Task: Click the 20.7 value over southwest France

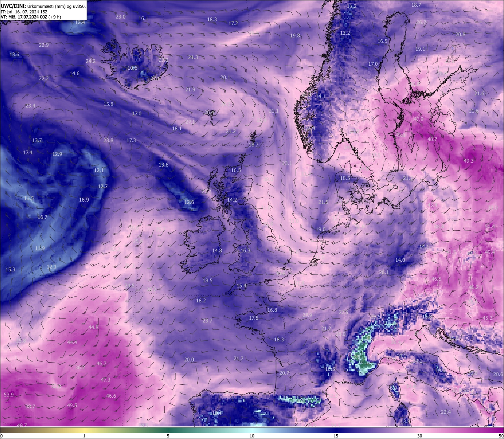Action: pyautogui.click(x=284, y=373)
